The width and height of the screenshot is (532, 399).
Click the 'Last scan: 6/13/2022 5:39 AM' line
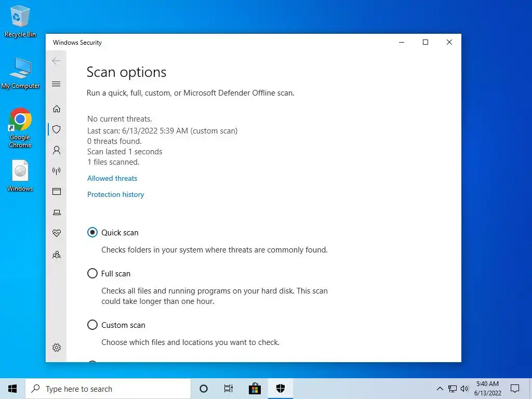pos(162,131)
